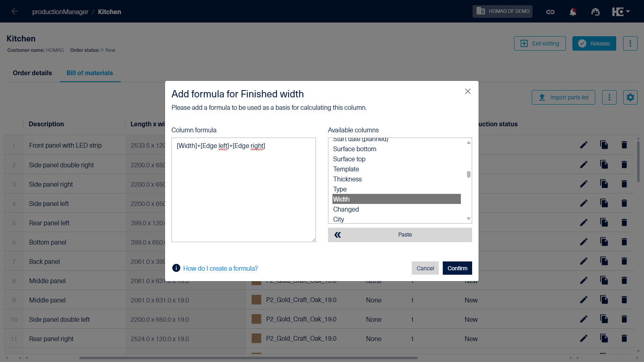Edit the Side panel double right row

click(584, 165)
